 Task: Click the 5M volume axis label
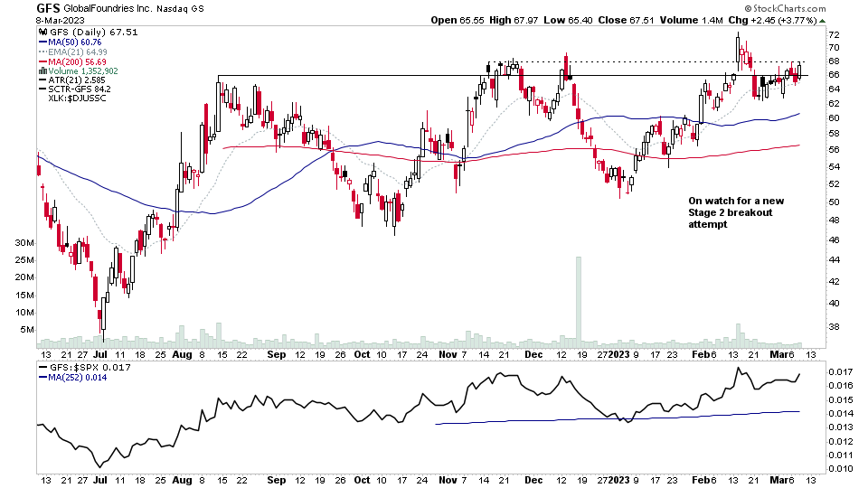(27, 330)
